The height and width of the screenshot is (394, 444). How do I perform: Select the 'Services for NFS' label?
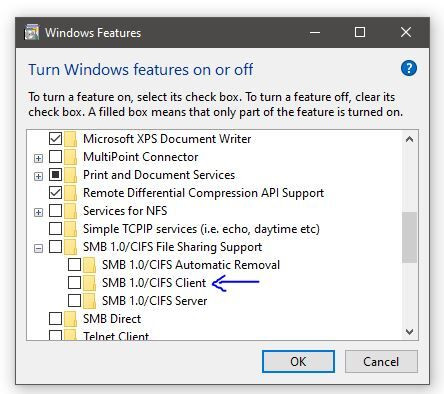[x=125, y=211]
